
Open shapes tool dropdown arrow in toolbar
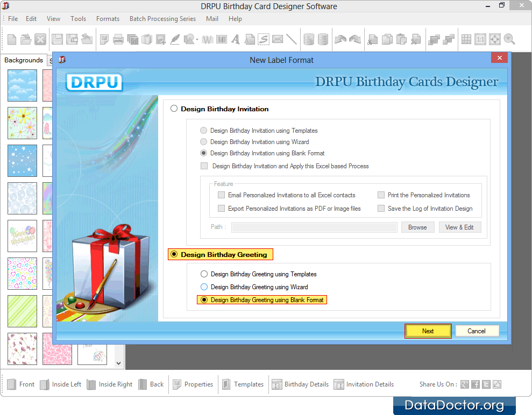[x=197, y=40]
